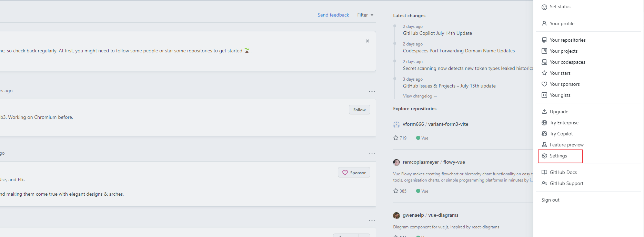Click the person icon for Your profile
Image resolution: width=644 pixels, height=237 pixels.
pyautogui.click(x=544, y=23)
